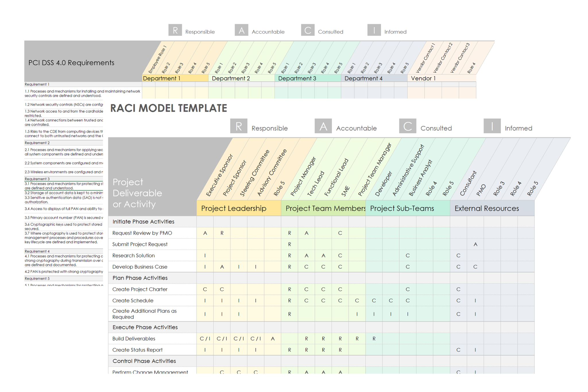Click the Tech Lead column header

click(316, 184)
